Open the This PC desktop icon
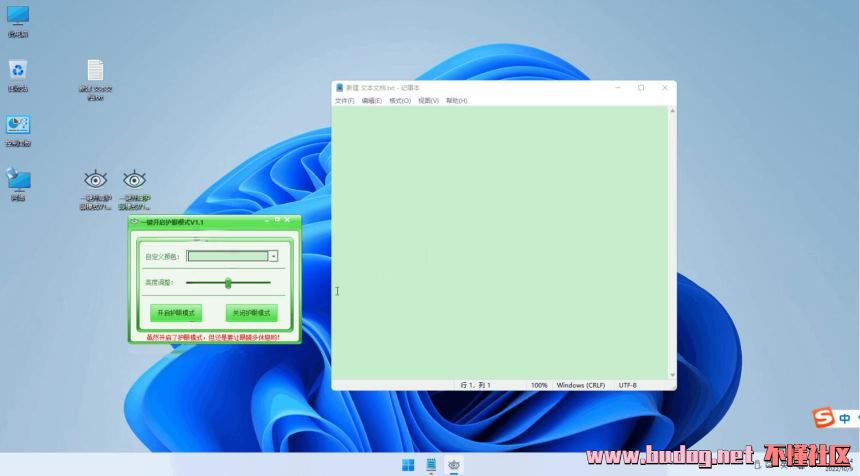Viewport: 860px width, 476px height. coord(18,21)
